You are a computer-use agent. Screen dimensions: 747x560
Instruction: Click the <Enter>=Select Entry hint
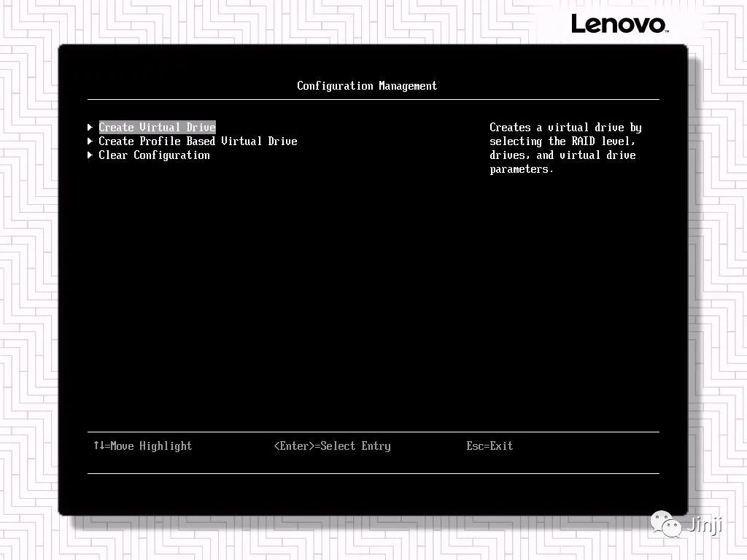tap(332, 446)
